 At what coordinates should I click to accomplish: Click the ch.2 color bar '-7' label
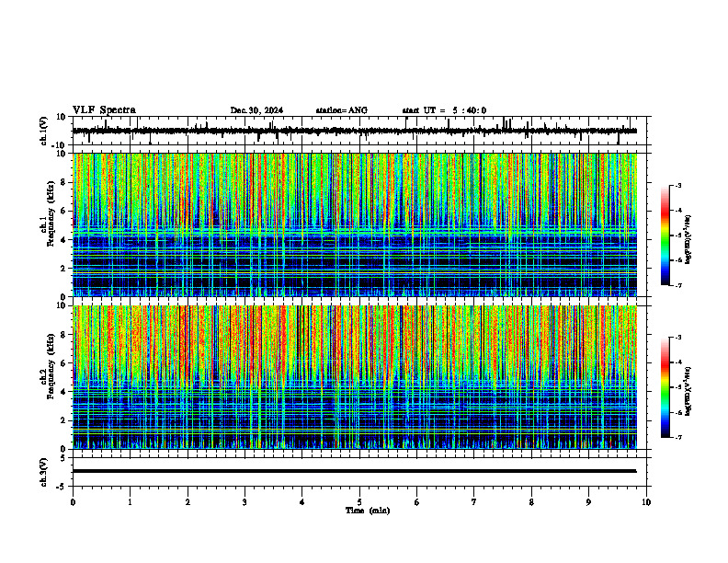tap(678, 437)
